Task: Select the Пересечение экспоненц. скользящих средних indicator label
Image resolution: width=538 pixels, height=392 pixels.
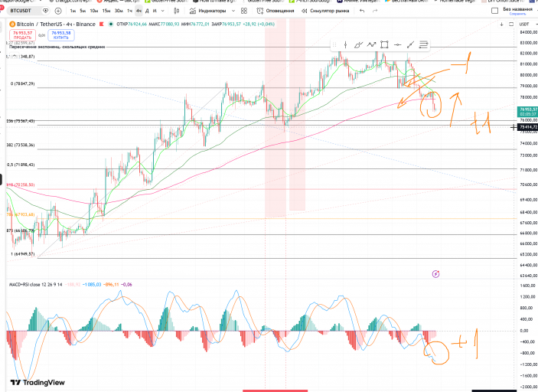Action: point(57,47)
